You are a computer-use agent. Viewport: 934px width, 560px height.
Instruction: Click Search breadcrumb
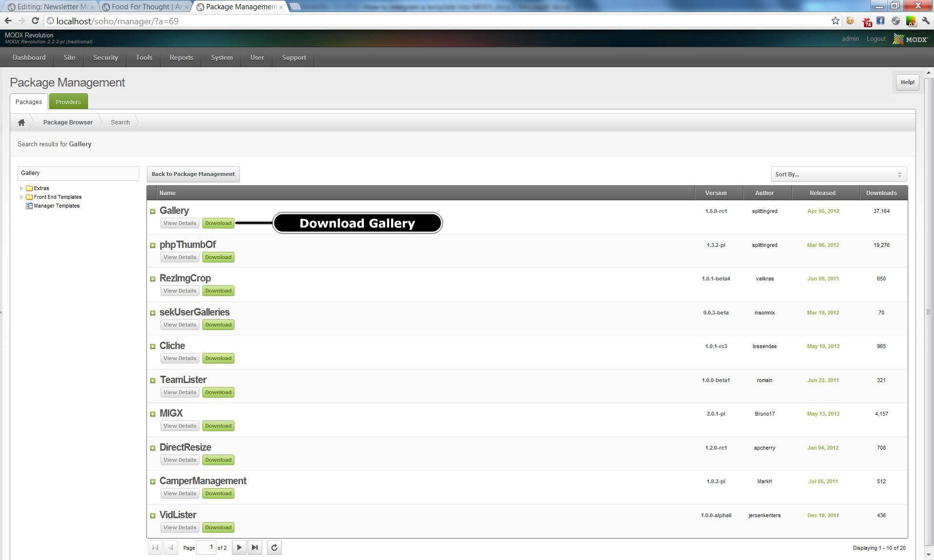pyautogui.click(x=120, y=122)
